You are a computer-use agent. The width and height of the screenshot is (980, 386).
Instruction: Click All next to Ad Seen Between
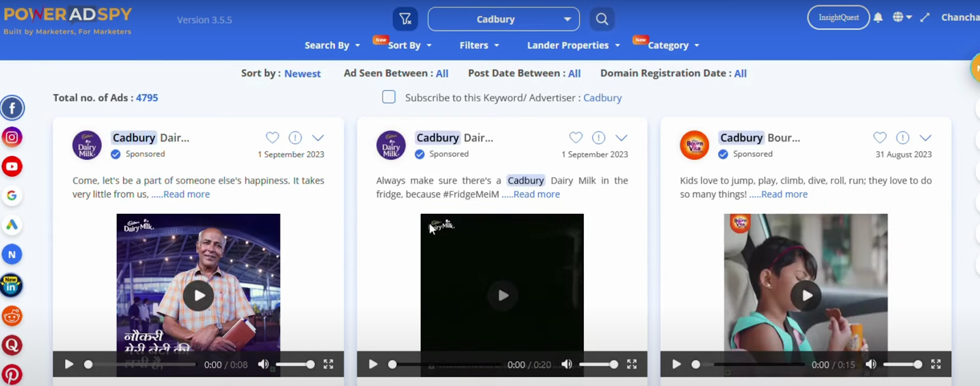coord(442,74)
